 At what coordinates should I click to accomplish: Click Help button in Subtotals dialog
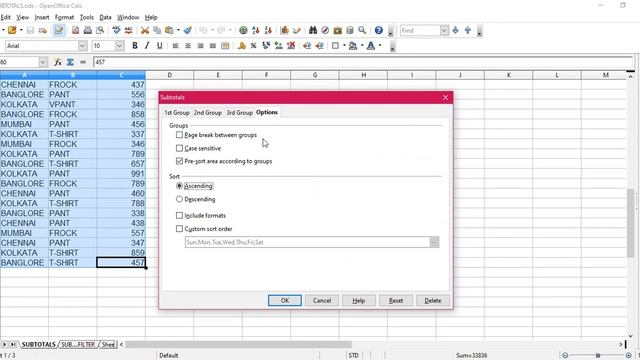tap(359, 300)
